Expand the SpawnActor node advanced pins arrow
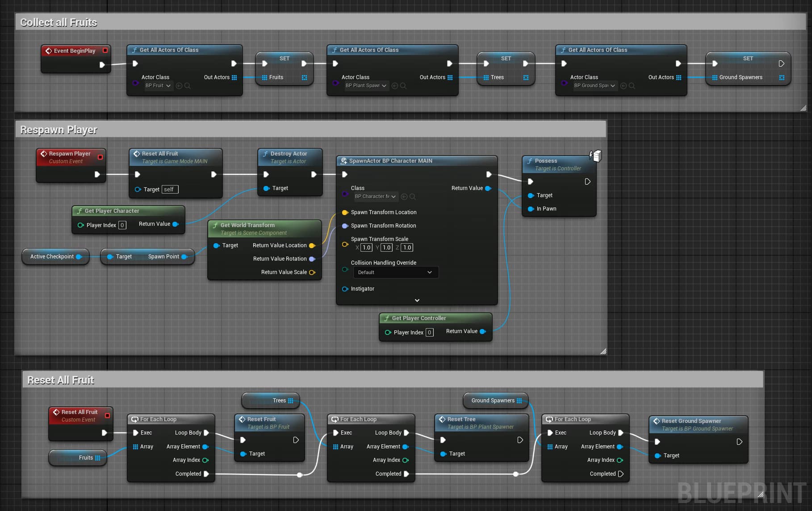The height and width of the screenshot is (511, 812). [x=417, y=300]
